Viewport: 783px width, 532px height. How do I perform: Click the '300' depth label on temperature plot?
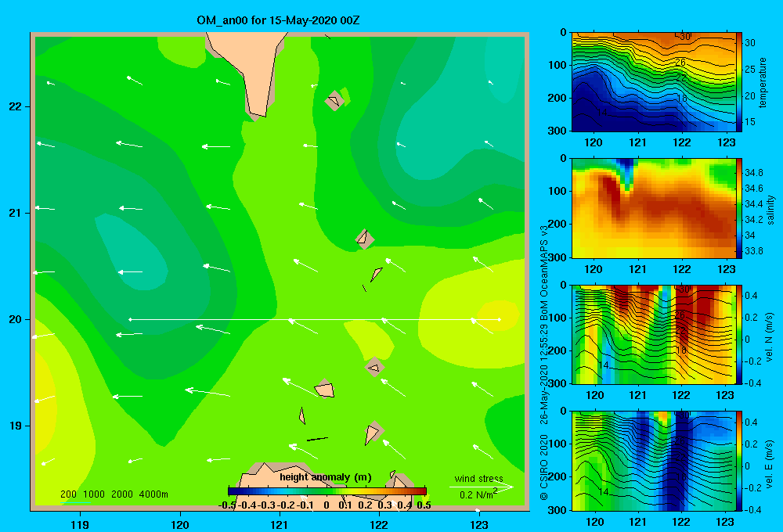(557, 131)
